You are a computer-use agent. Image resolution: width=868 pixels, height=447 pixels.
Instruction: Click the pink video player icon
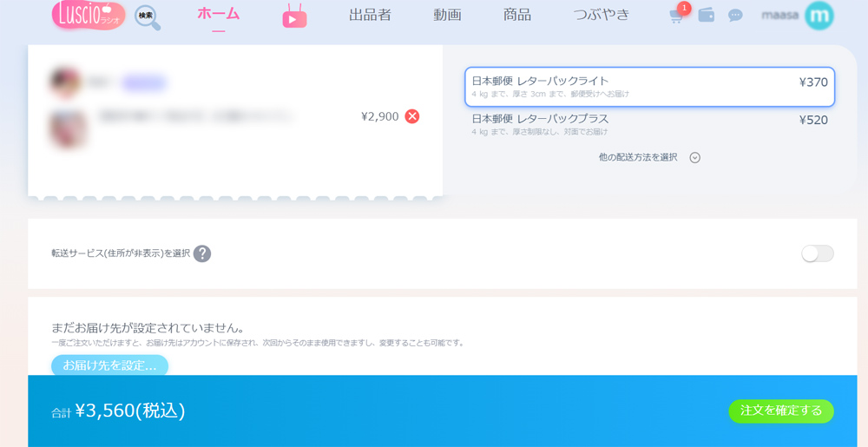[294, 16]
